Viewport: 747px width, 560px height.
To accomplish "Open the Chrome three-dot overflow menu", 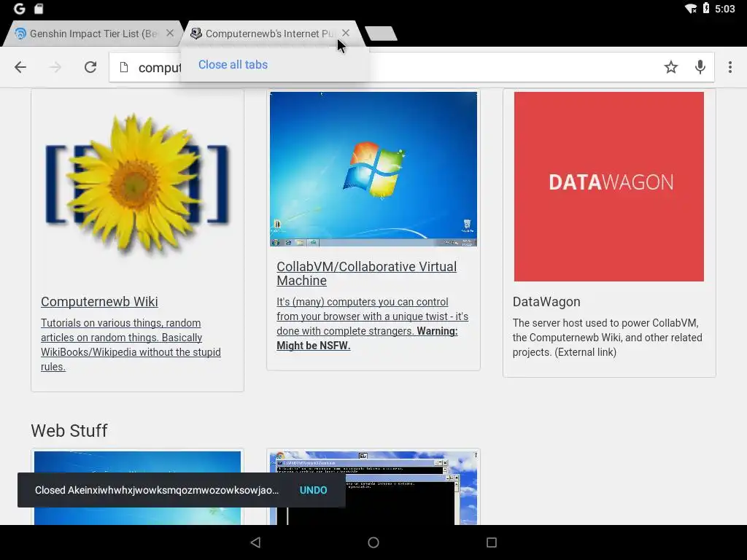I will coord(729,67).
